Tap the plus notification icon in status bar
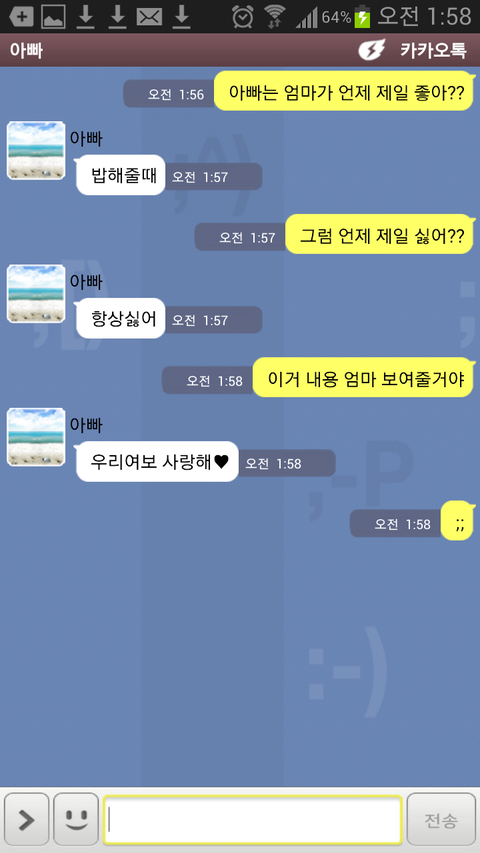 coord(21,17)
